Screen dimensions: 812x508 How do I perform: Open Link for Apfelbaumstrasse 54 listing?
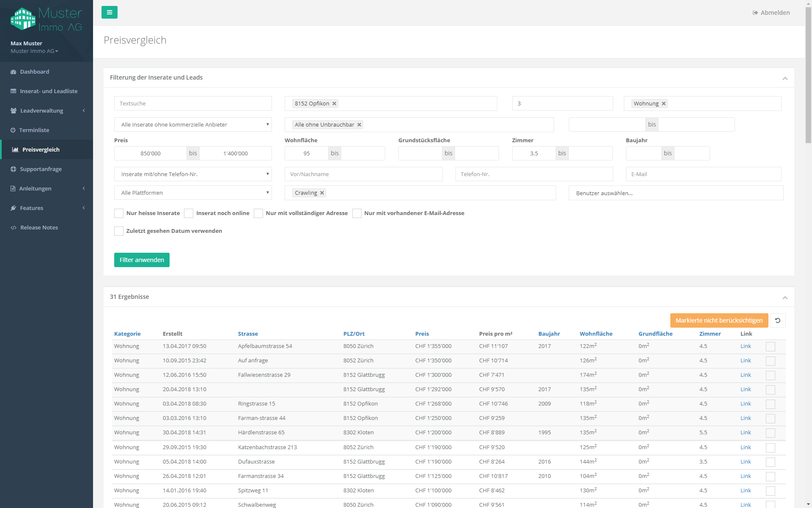pos(746,346)
